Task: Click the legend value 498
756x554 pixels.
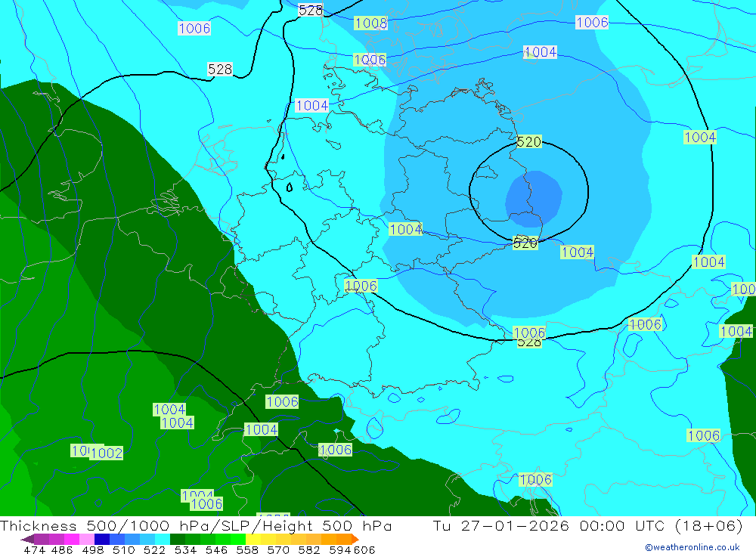Action: (x=92, y=549)
